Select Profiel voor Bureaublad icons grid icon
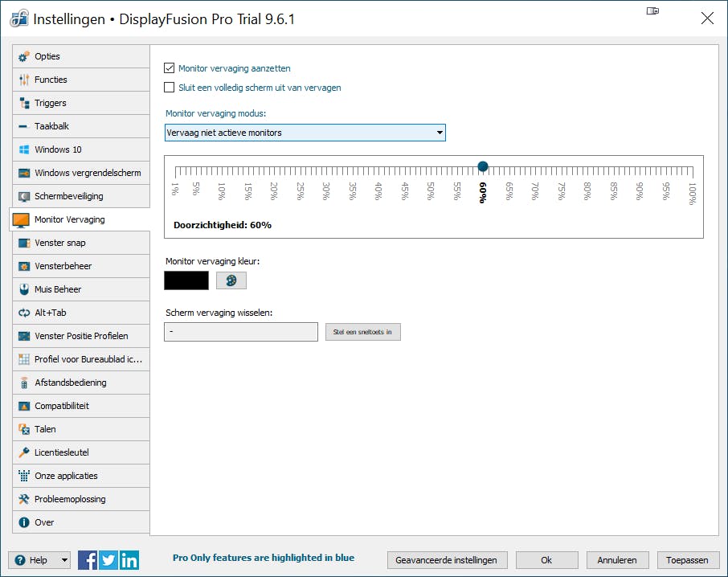 (23, 359)
